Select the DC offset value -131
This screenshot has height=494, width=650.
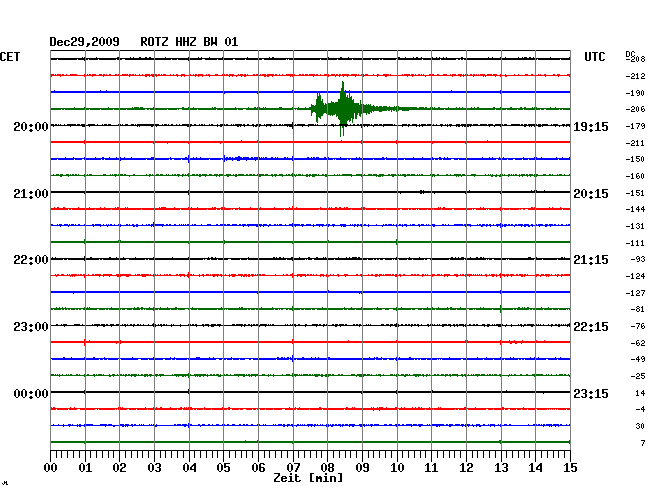pyautogui.click(x=635, y=226)
